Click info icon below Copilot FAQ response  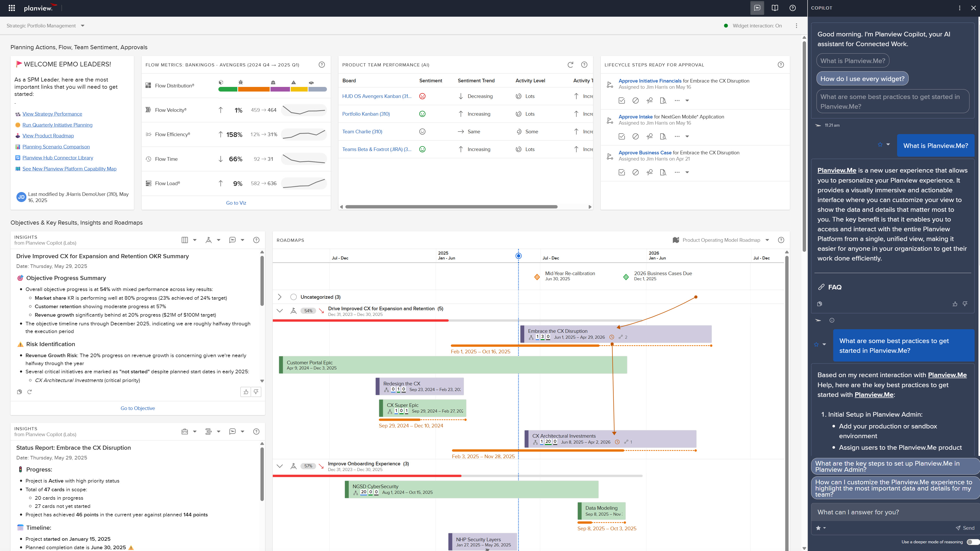tap(832, 320)
